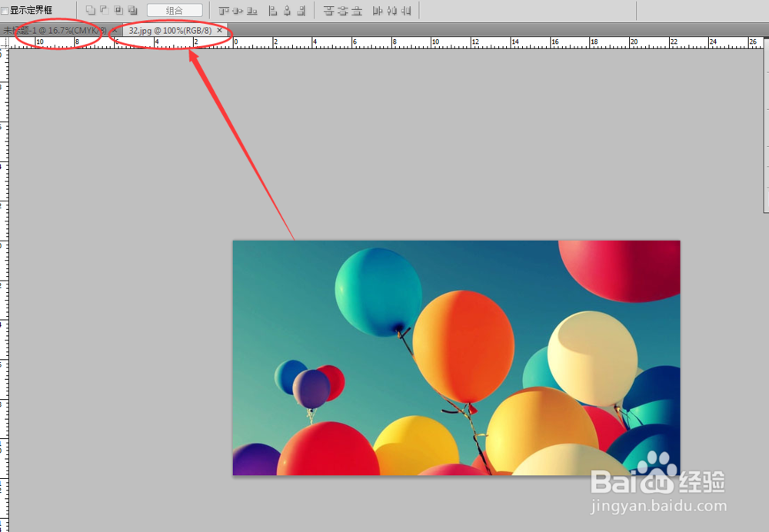The height and width of the screenshot is (532, 769).
Task: Align right edges of paths
Action: click(301, 10)
